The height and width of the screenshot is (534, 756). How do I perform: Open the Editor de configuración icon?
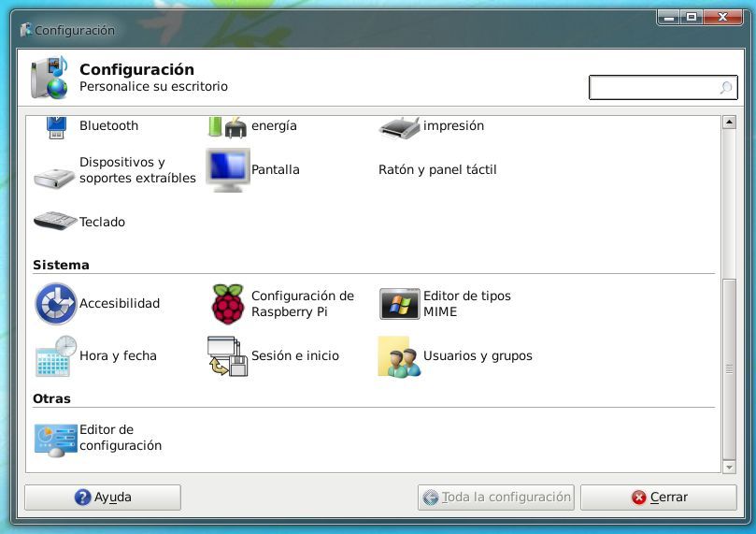click(56, 440)
